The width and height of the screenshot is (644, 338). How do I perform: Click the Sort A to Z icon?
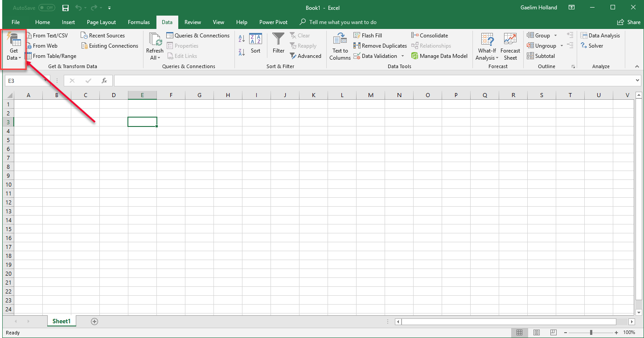[242, 39]
